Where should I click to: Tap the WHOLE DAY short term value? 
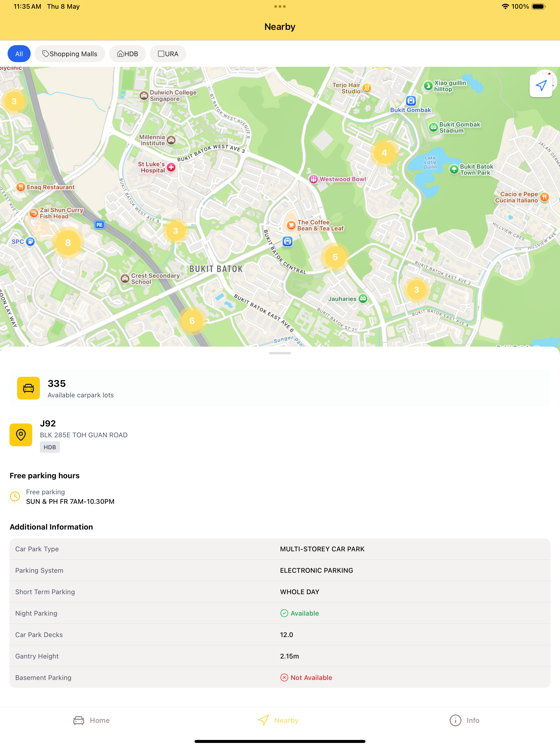[300, 592]
